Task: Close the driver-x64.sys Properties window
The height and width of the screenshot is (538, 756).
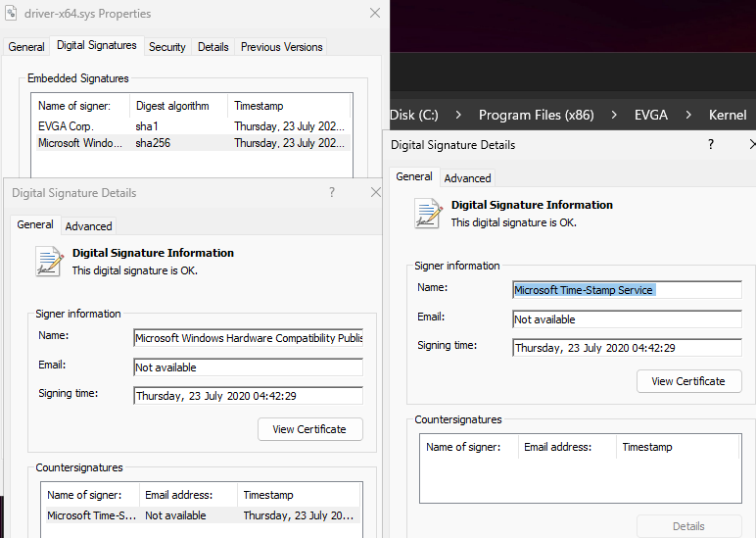Action: click(375, 14)
